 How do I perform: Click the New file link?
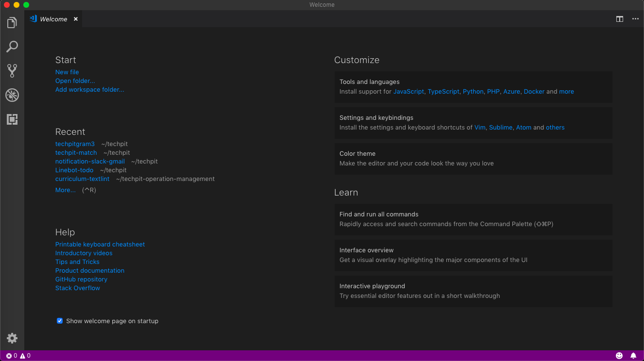tap(67, 72)
